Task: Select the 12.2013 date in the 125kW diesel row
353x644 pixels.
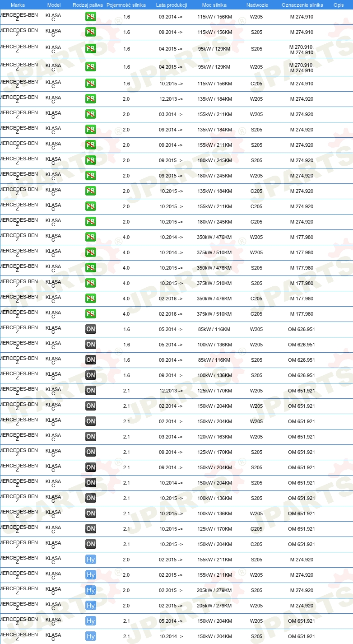Action: coord(171,391)
